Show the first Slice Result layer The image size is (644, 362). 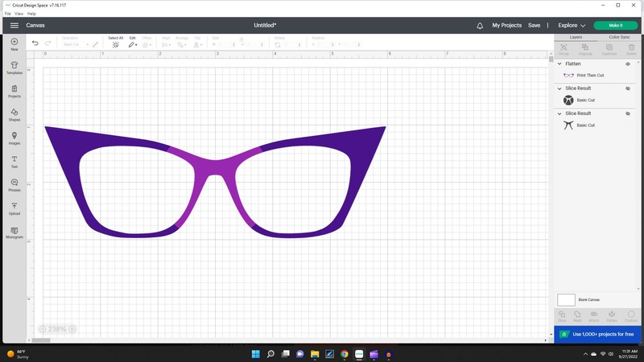pos(628,88)
